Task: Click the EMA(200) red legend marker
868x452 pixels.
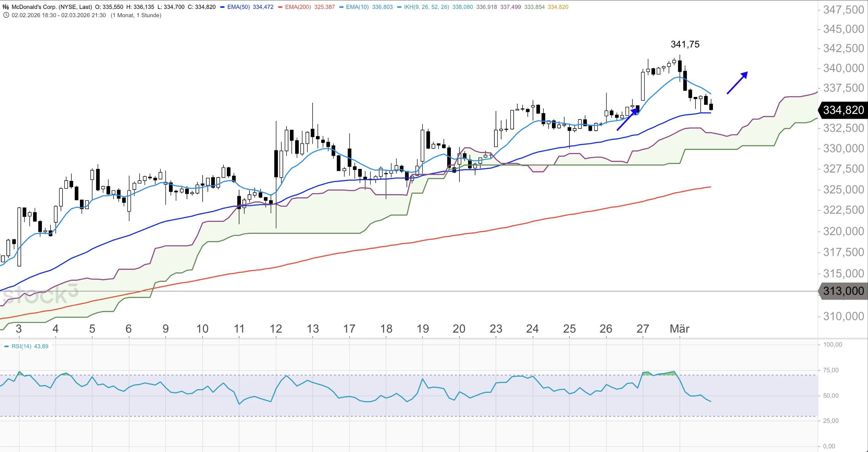Action: click(x=280, y=7)
